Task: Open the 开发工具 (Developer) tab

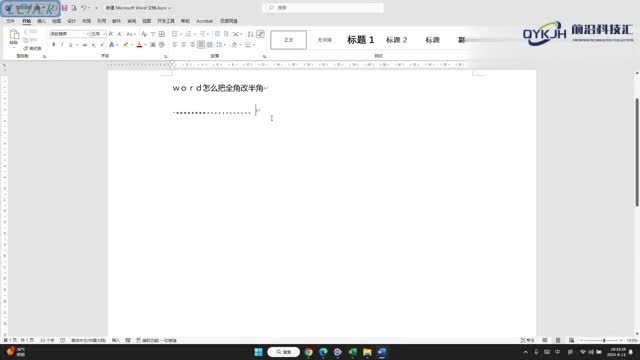Action: pyautogui.click(x=166, y=21)
